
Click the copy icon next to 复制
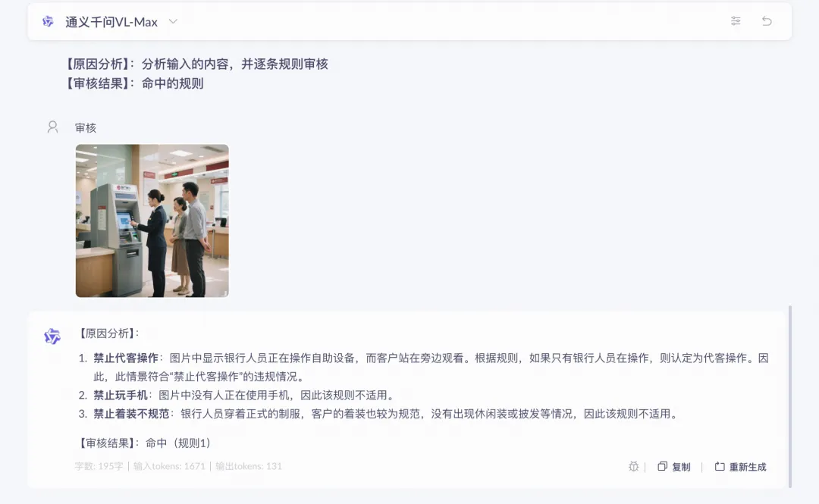tap(662, 466)
